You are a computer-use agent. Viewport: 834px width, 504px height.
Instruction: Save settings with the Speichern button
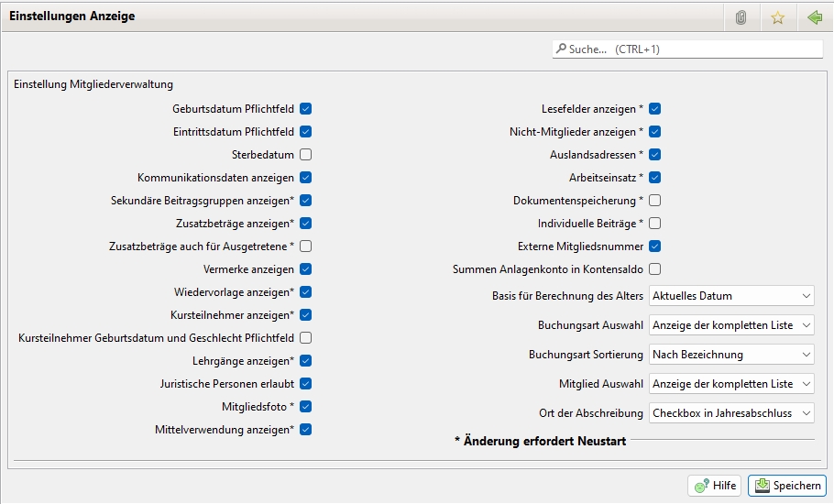point(787,486)
